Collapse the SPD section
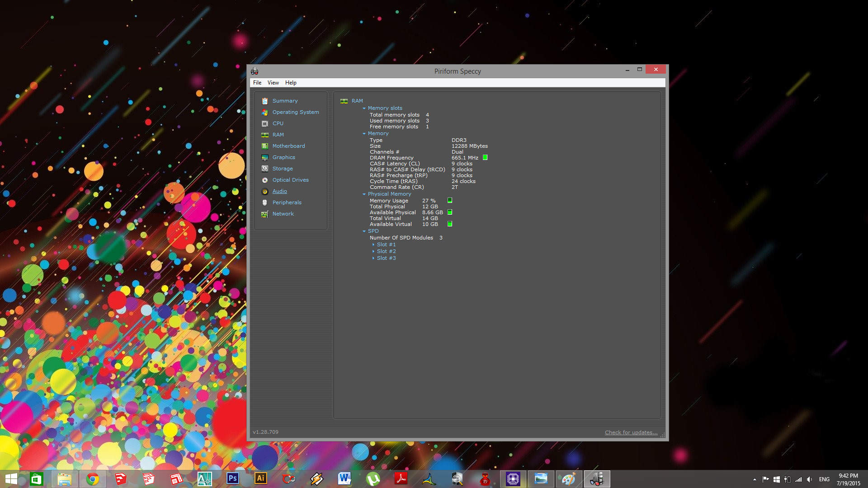The width and height of the screenshot is (868, 488). coord(364,231)
